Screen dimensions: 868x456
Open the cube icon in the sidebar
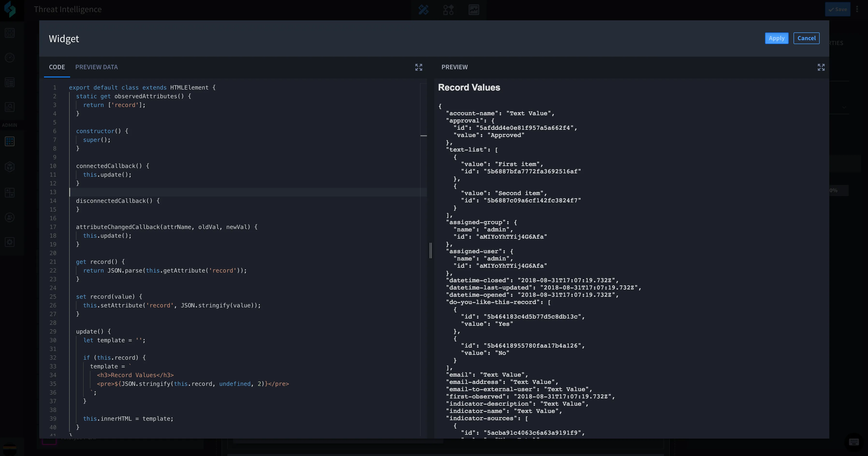(x=10, y=167)
